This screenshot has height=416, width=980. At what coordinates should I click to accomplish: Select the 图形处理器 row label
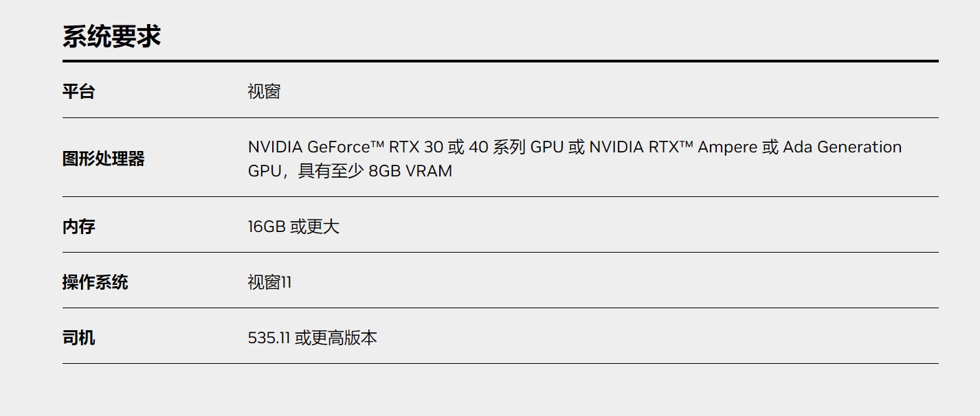point(103,159)
